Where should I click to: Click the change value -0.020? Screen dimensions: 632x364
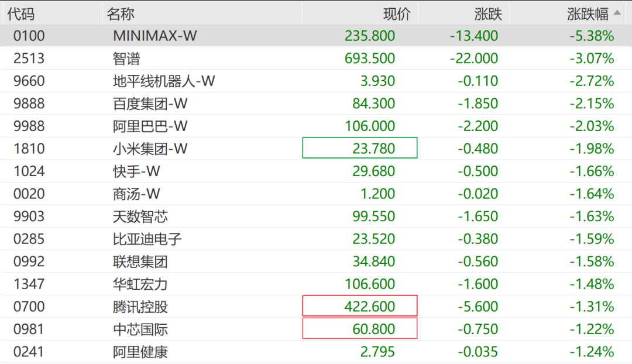click(478, 194)
